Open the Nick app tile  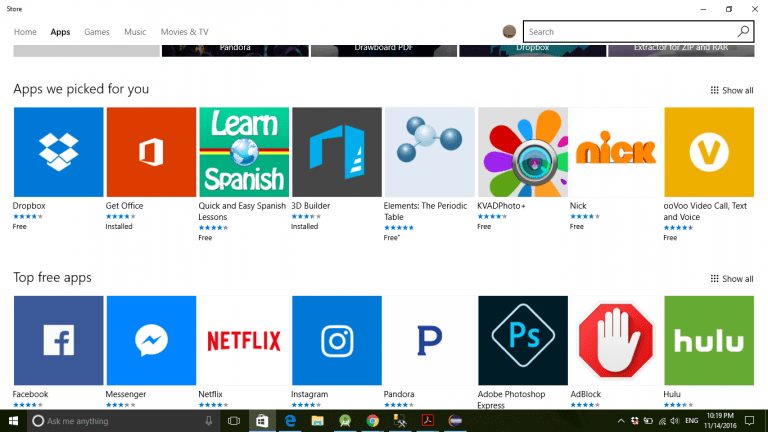tap(615, 152)
